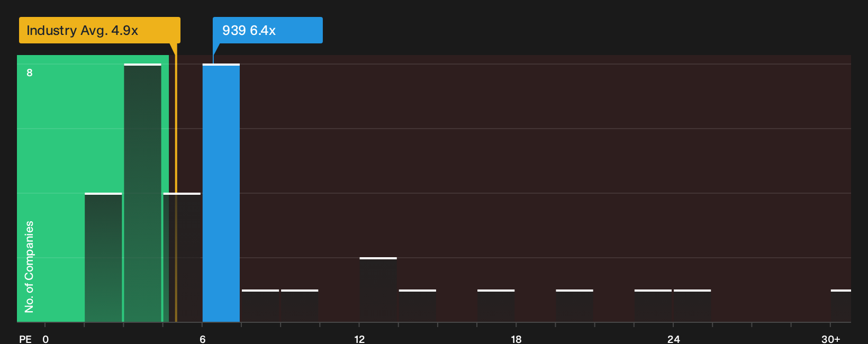
Task: Select the blue highlighted bar at PE 6
Action: tap(221, 193)
